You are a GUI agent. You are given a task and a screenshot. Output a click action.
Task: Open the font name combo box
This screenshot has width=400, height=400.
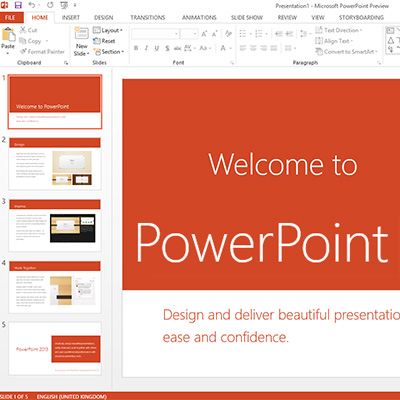[x=155, y=34]
